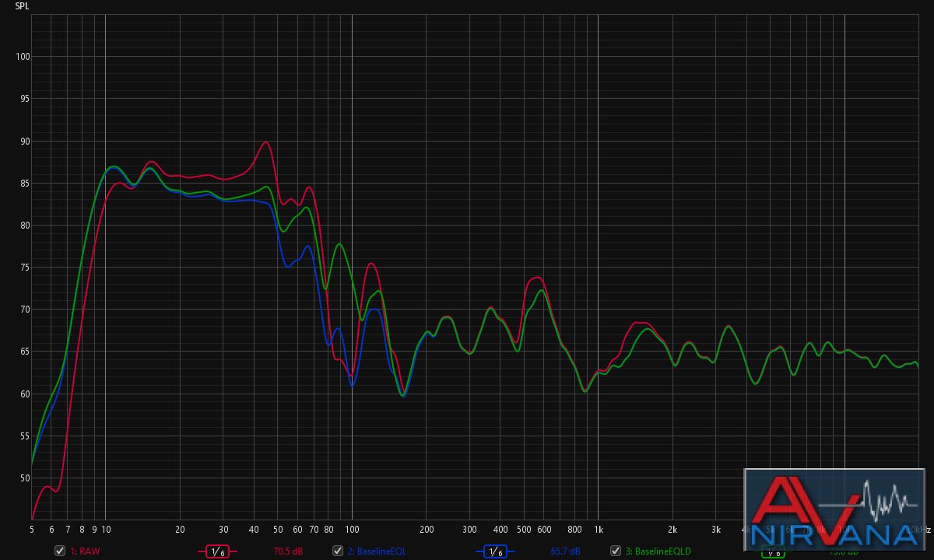Click the SPL axis label

(22, 6)
